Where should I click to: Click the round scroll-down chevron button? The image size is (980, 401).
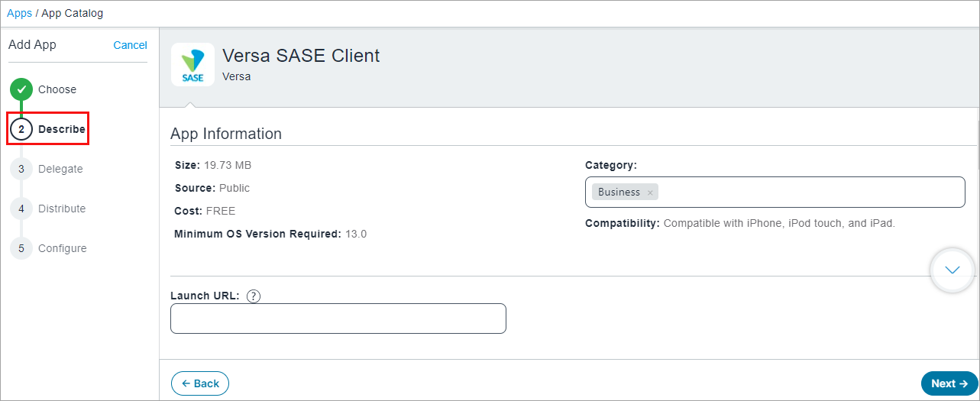952,270
